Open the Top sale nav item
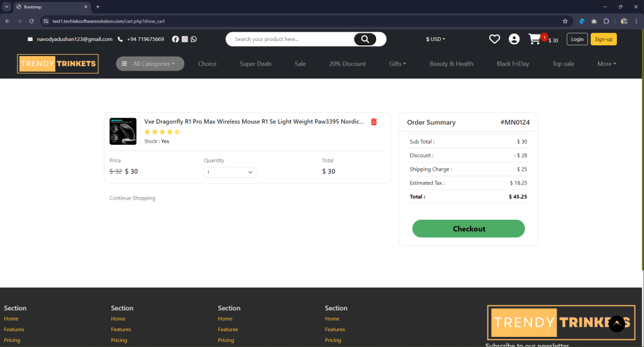 tap(563, 64)
